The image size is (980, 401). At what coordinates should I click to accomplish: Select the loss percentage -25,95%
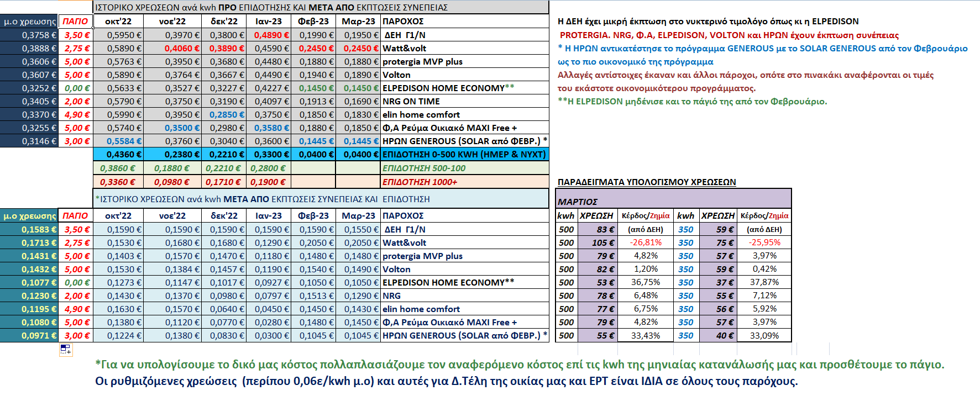pyautogui.click(x=764, y=242)
